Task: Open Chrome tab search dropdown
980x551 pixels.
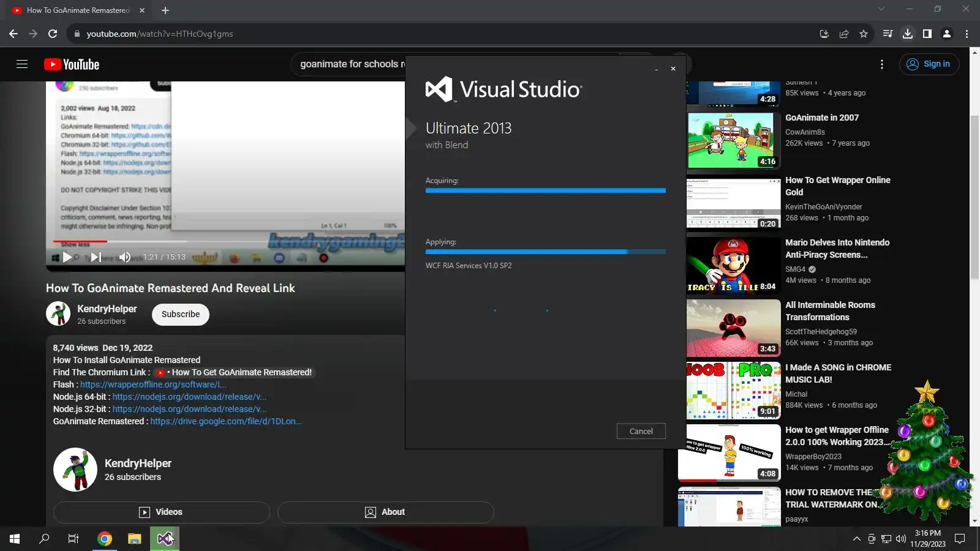Action: [881, 9]
